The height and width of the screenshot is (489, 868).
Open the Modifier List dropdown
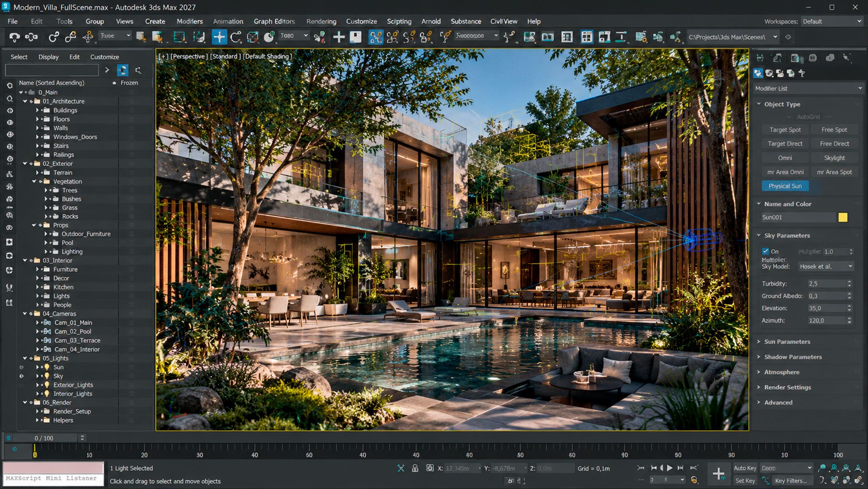(x=808, y=89)
